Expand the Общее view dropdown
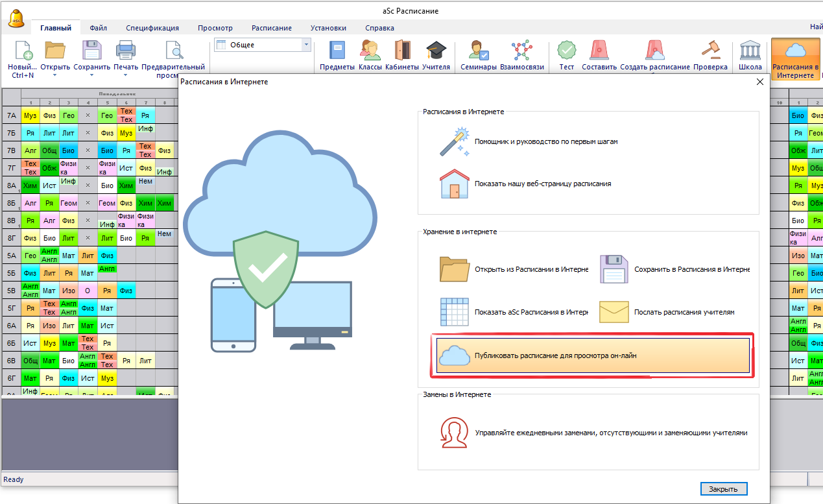 [x=306, y=45]
